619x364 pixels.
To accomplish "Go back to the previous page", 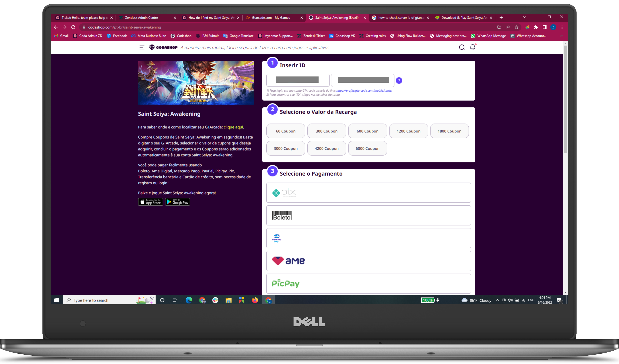I will (56, 27).
